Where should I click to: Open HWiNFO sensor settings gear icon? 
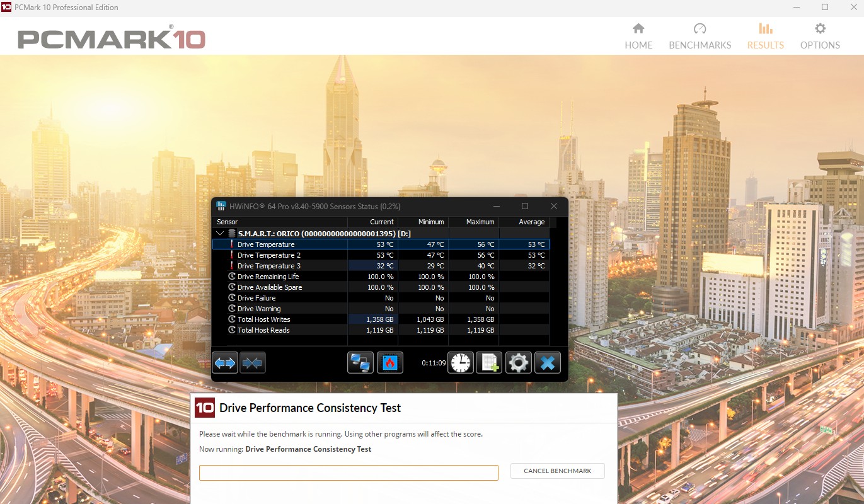tap(519, 363)
